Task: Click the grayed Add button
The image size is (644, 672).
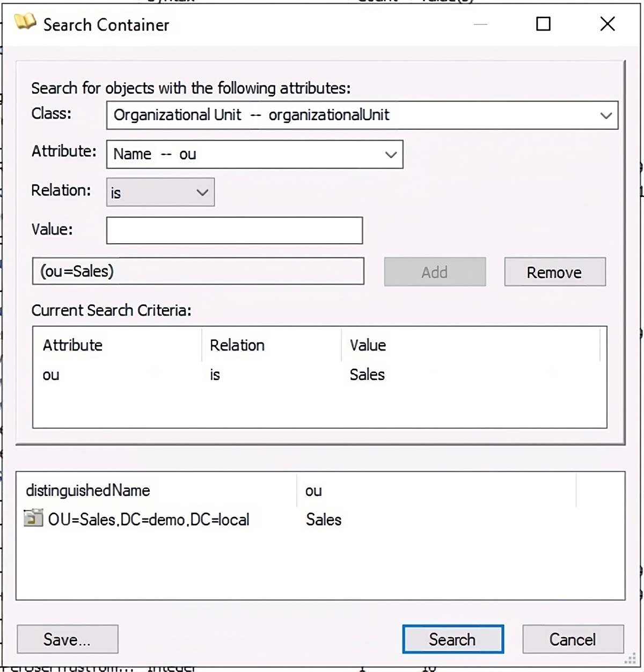Action: pyautogui.click(x=434, y=272)
